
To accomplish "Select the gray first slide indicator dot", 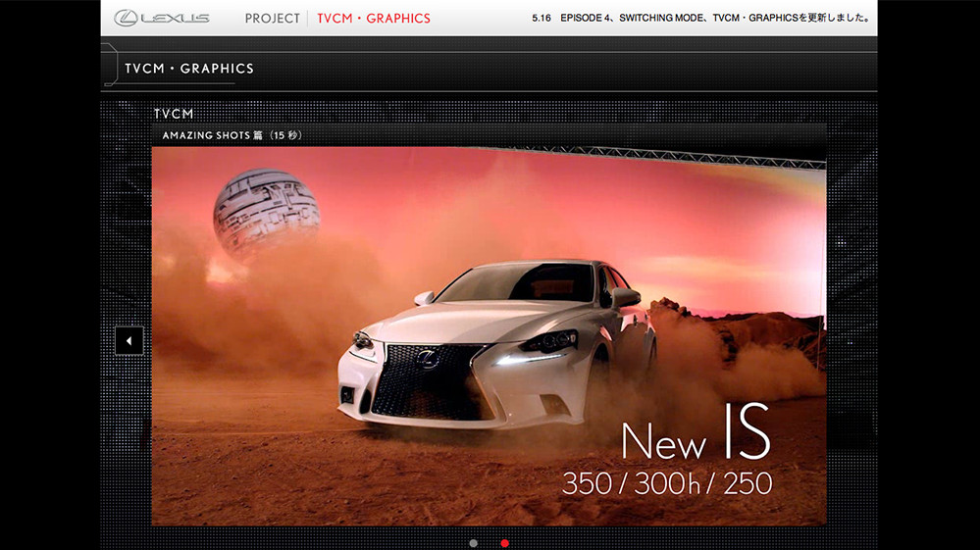I will (473, 543).
